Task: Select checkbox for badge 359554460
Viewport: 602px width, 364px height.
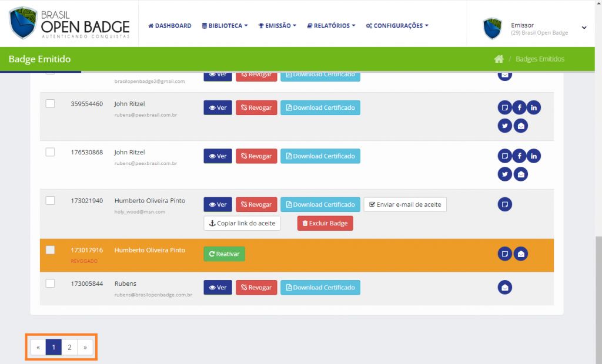Action: coord(51,104)
